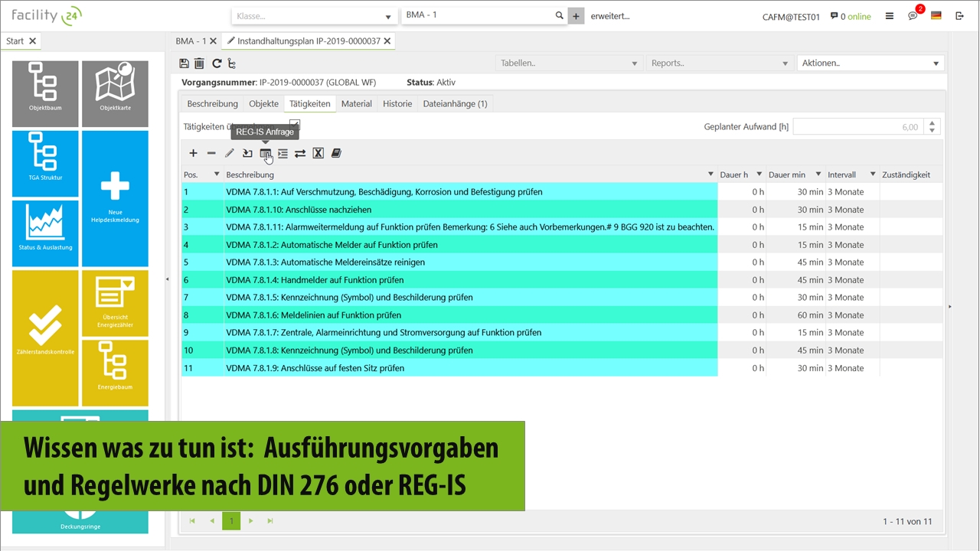Create a Neue Helpdeskmeldung via the plus tile
This screenshot has width=980, height=551.
coord(115,199)
